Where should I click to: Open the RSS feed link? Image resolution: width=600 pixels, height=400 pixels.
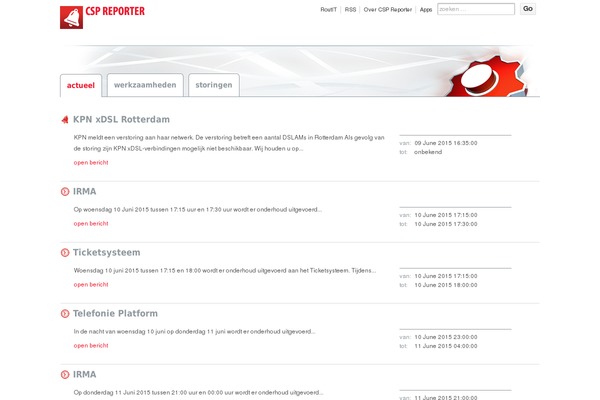(x=350, y=10)
